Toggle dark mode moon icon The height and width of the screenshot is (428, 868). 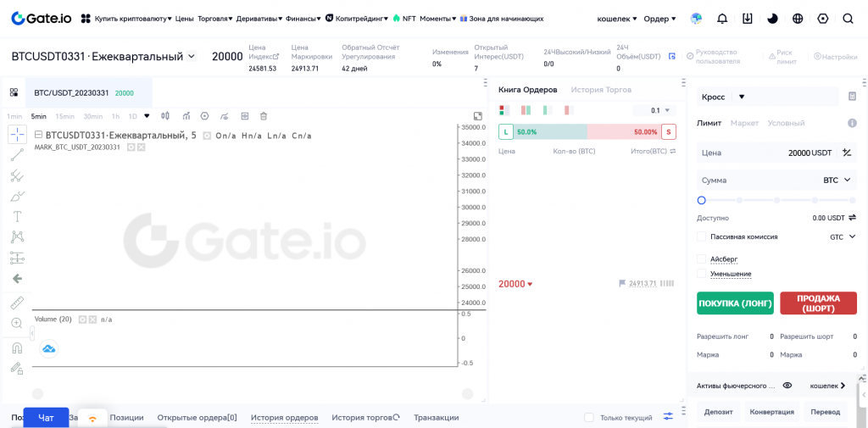tap(772, 19)
